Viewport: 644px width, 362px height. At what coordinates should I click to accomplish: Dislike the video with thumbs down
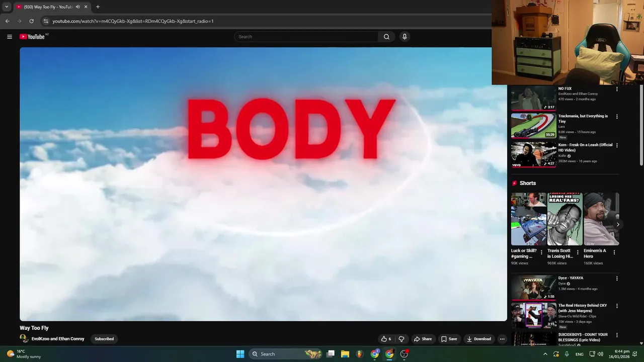point(401,339)
